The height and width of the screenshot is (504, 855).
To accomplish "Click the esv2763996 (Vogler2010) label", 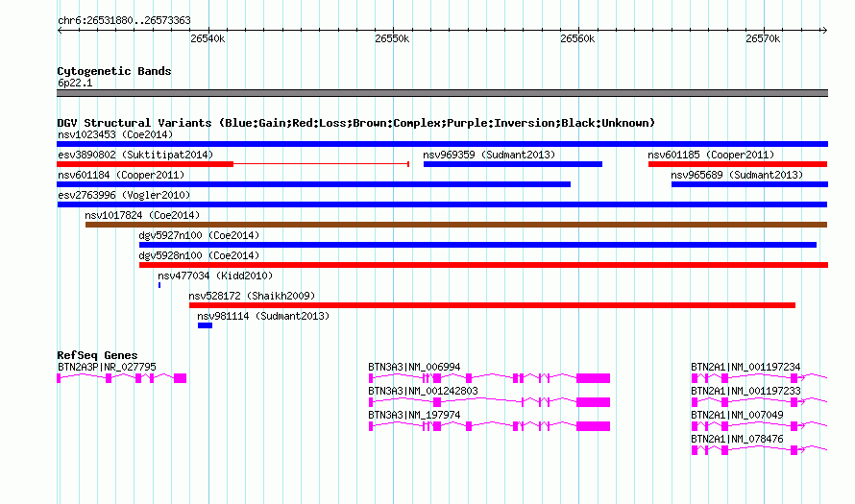I will 124,195.
